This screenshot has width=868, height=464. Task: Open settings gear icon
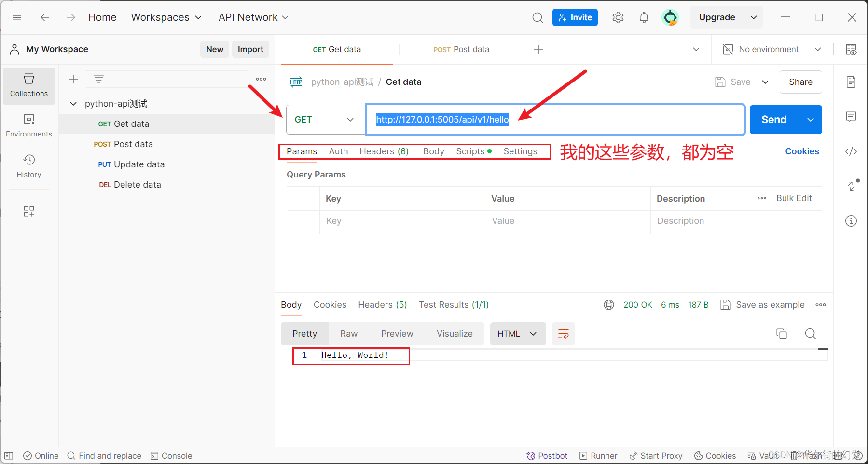pyautogui.click(x=618, y=17)
